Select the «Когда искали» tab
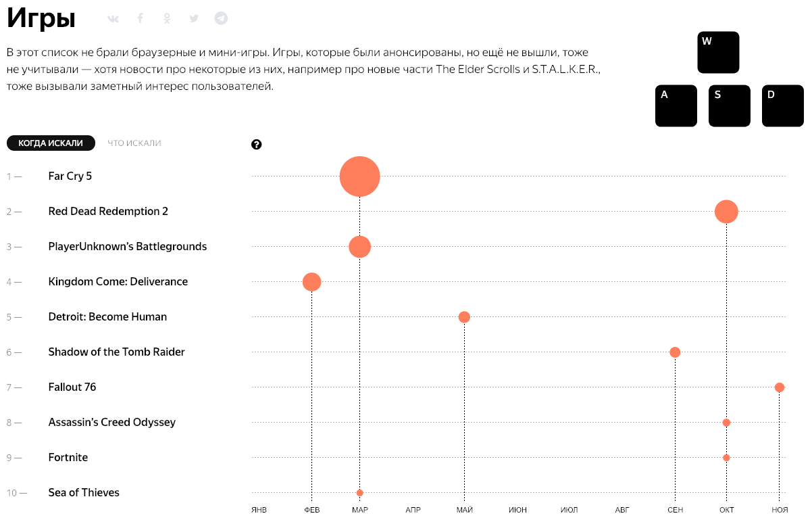The image size is (812, 522). [x=51, y=143]
